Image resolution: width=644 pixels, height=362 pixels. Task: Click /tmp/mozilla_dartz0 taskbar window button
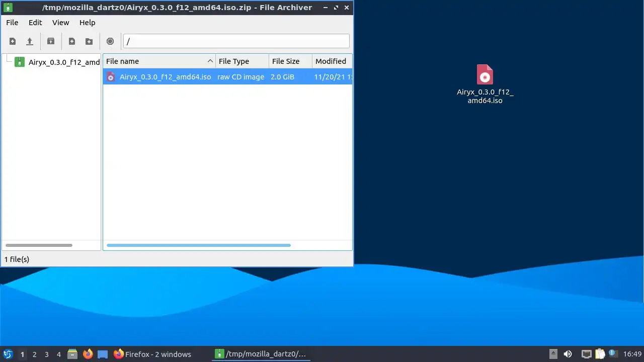coord(261,354)
